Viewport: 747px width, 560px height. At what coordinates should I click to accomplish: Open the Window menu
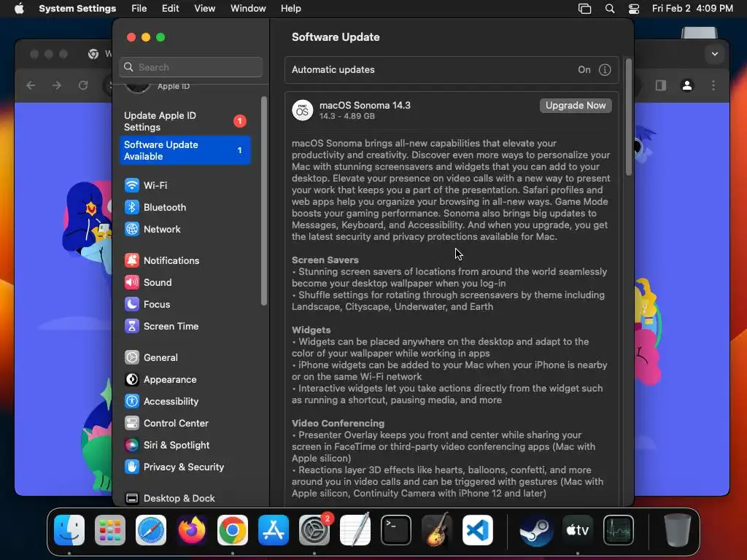point(248,9)
